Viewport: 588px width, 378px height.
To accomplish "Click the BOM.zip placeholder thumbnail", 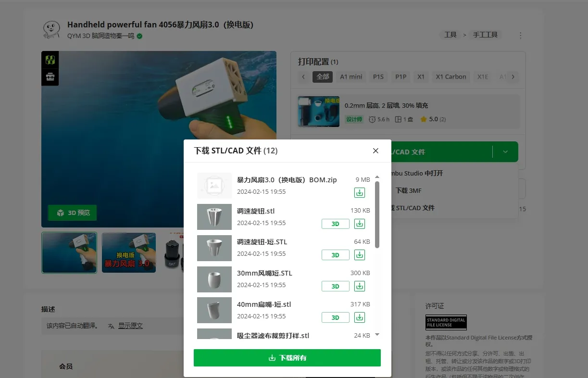I will (214, 186).
